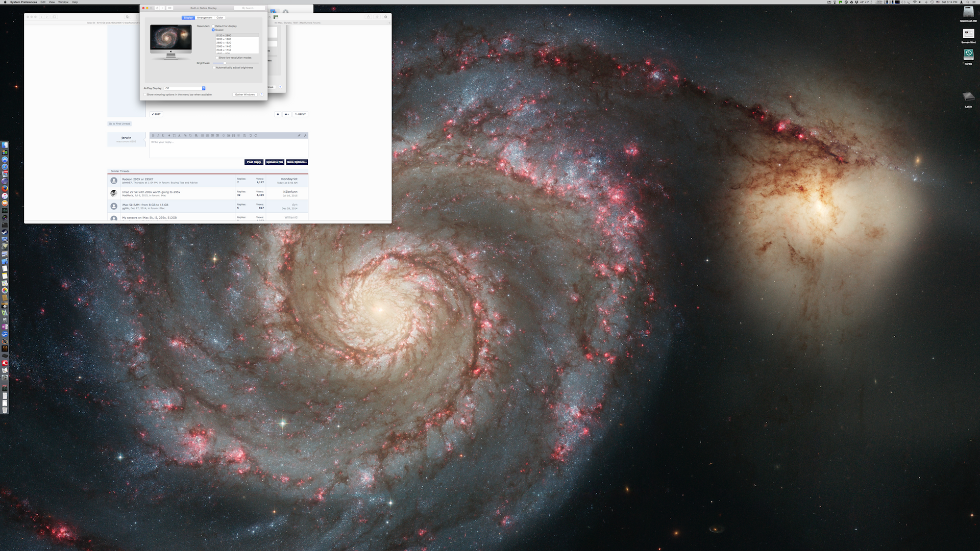
Task: Switch to the Arrangement tab
Action: pos(205,18)
